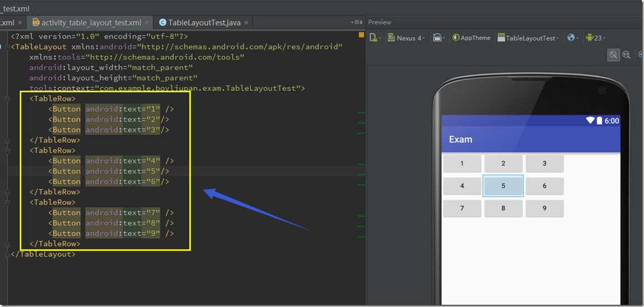The width and height of the screenshot is (644, 307).
Task: Click the AppTheme theme selector
Action: click(x=472, y=38)
